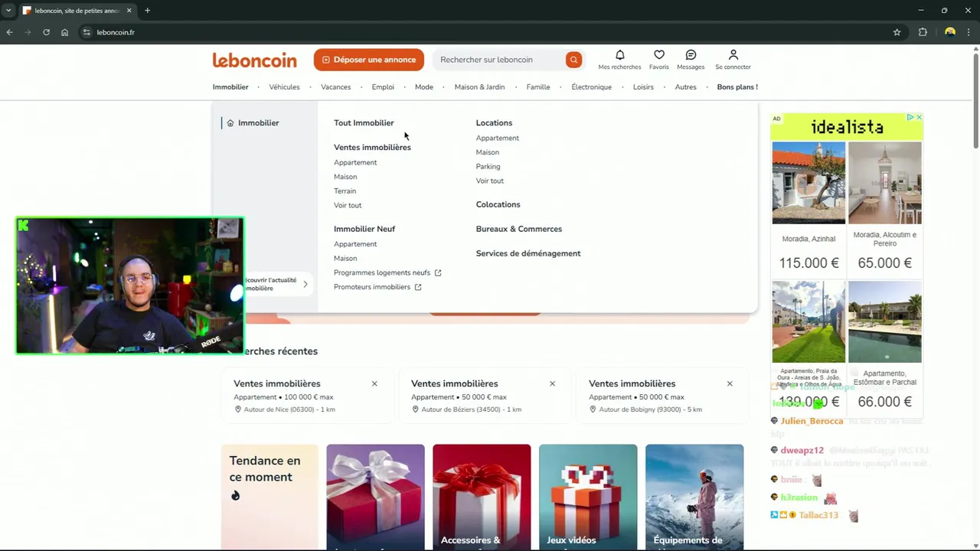This screenshot has width=980, height=551.
Task: Click Appartement under Locations
Action: pyautogui.click(x=498, y=138)
